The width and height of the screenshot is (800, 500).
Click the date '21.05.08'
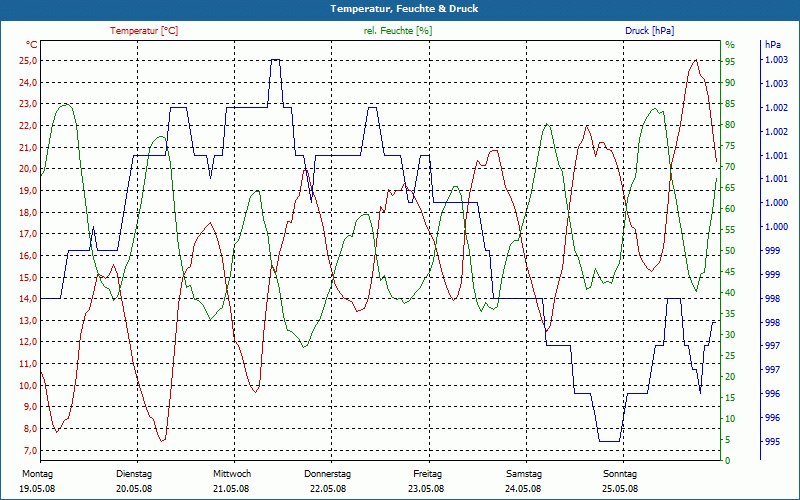(231, 489)
